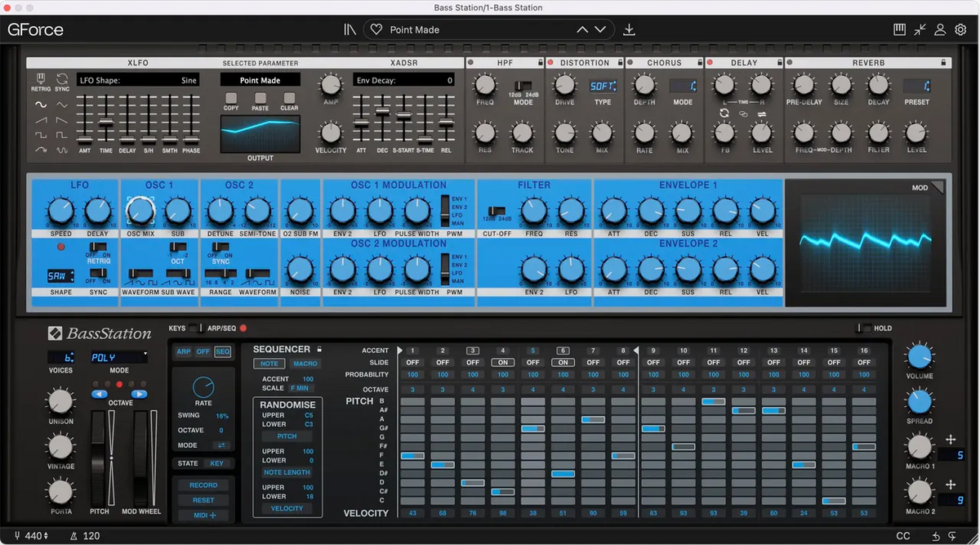Flip the HPF 12dB/24dB mode switch
The image size is (980, 545).
[x=523, y=85]
